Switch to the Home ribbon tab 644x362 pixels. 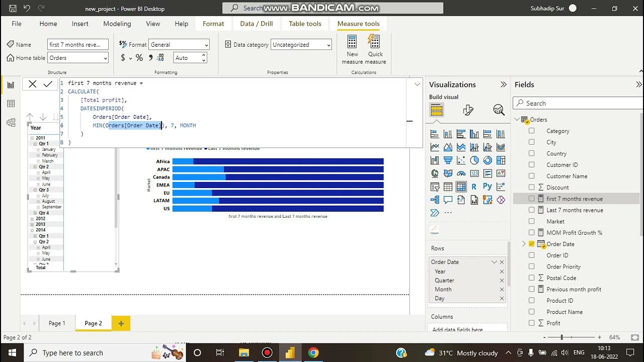coord(48,24)
